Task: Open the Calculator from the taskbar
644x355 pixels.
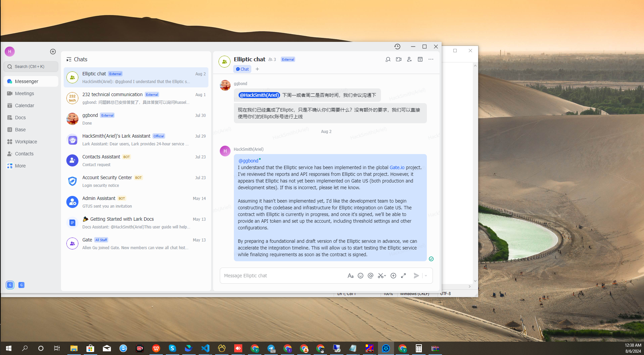Action: point(418,348)
